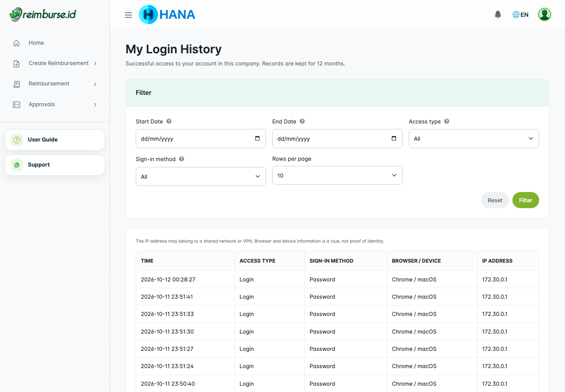Screen dimensions: 565x392
Task: Show Start Date help tooltip icon
Action: point(169,121)
